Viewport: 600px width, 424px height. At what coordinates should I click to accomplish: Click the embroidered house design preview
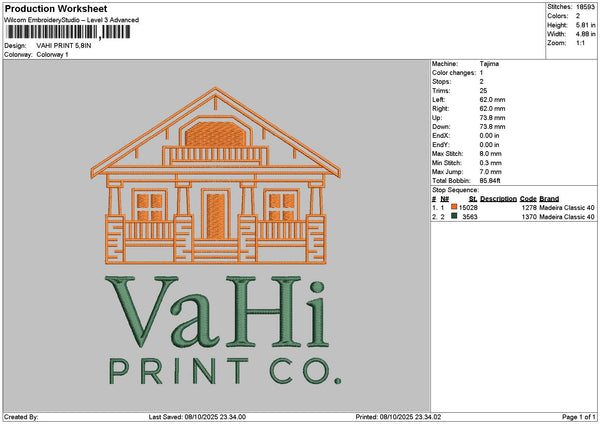[216, 176]
